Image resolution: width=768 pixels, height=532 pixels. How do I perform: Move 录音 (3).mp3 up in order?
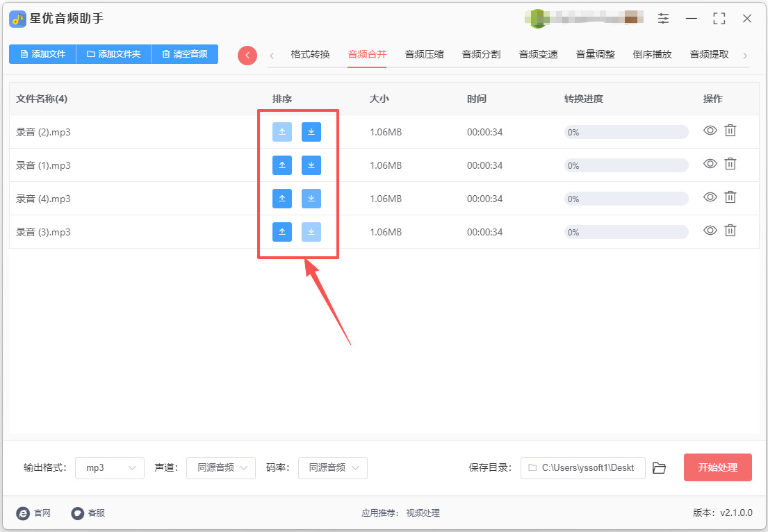(281, 232)
